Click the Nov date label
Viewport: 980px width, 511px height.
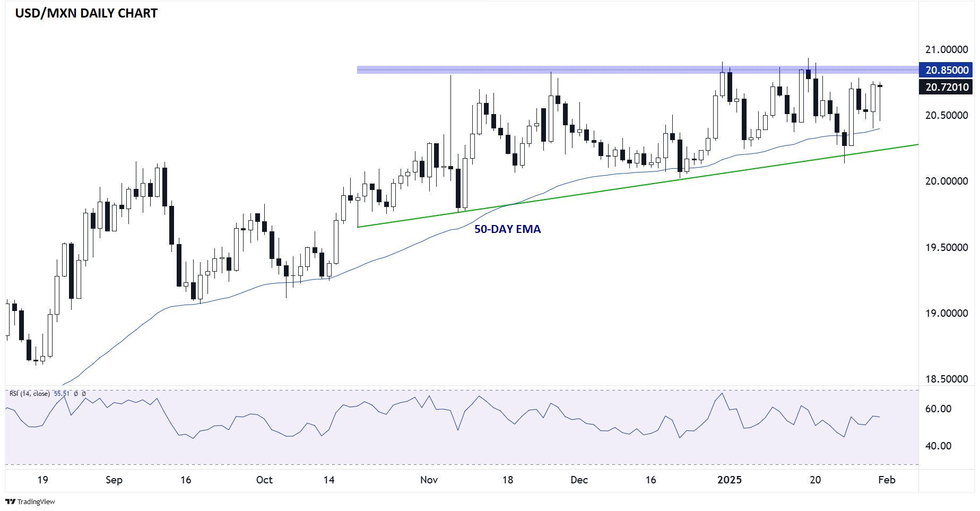pyautogui.click(x=429, y=480)
